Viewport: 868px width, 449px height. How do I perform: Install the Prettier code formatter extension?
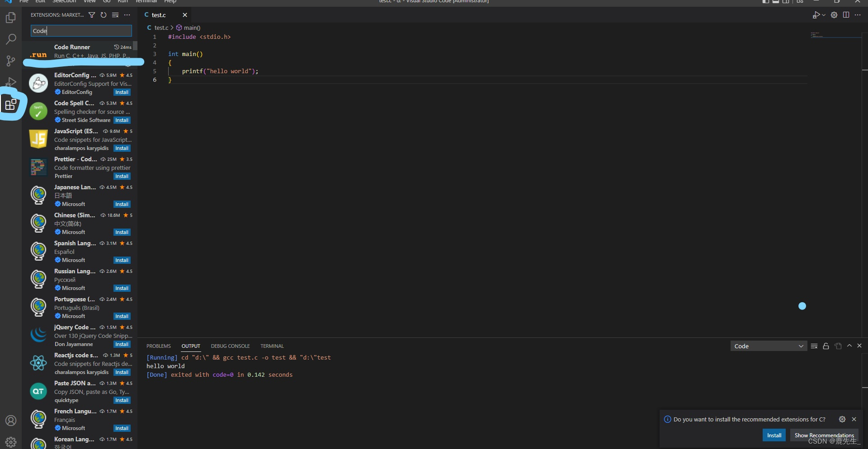tap(122, 176)
